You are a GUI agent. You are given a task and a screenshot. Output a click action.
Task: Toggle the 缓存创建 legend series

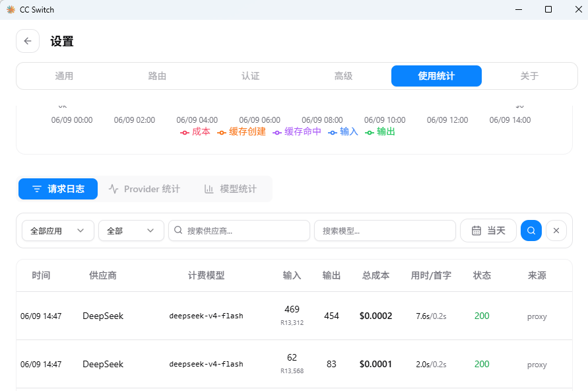(x=242, y=131)
